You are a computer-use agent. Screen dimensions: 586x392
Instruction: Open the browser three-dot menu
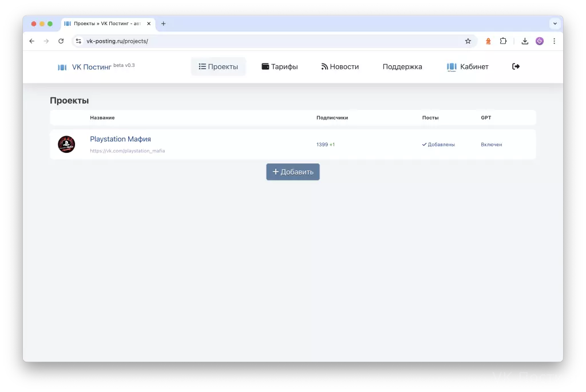click(554, 41)
